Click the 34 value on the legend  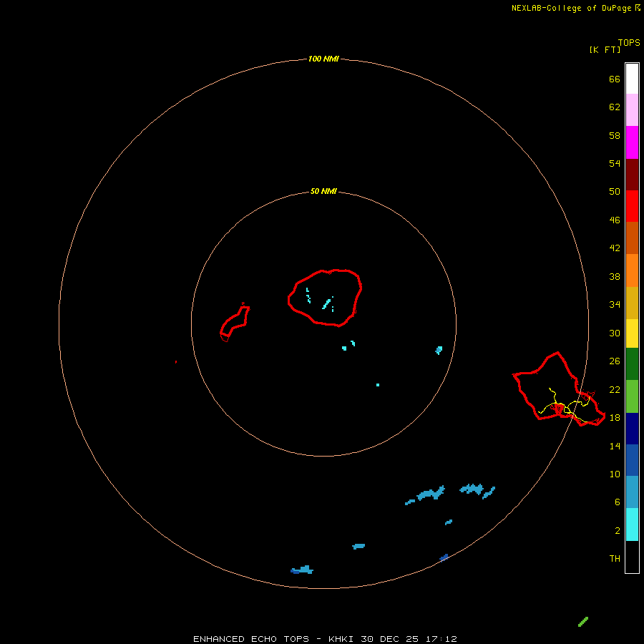pos(615,305)
